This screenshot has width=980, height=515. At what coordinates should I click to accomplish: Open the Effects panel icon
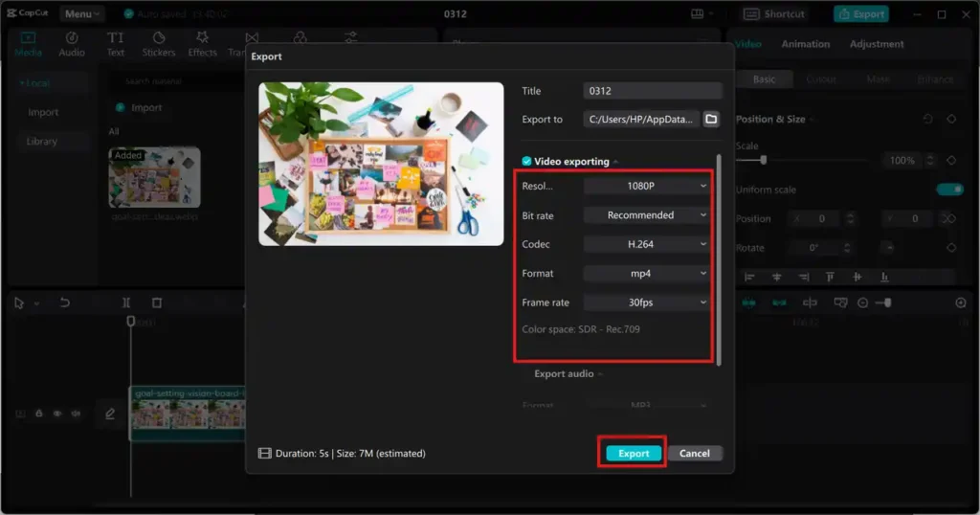[x=202, y=43]
